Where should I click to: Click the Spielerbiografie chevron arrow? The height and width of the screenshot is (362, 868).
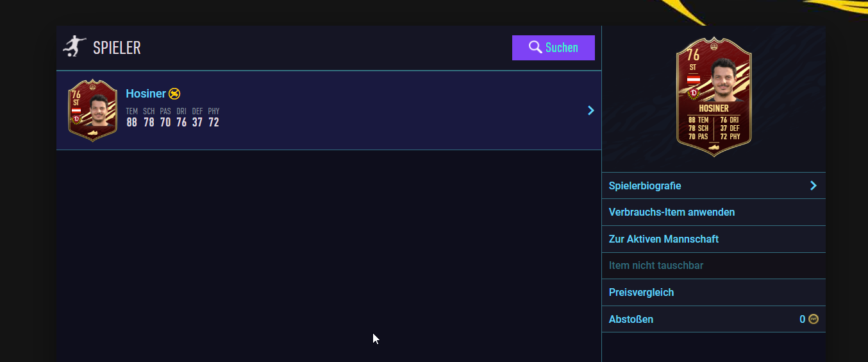point(814,185)
